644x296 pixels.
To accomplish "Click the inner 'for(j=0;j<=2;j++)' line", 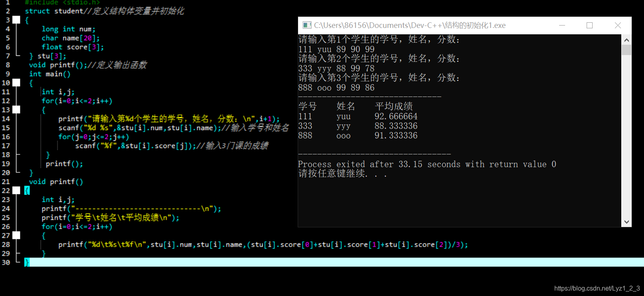I will click(94, 136).
